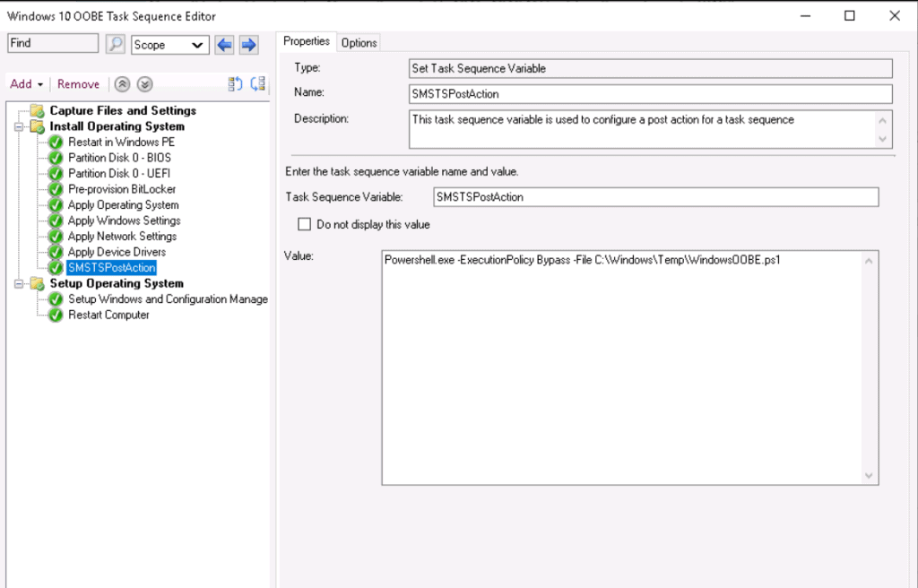Select the Pre-provision BitLocker step

[x=122, y=189]
